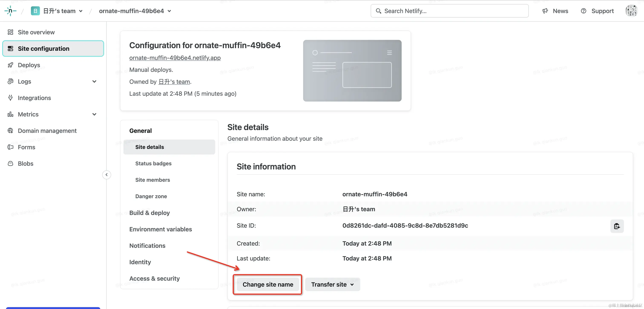Open Danger zone settings section

[151, 196]
